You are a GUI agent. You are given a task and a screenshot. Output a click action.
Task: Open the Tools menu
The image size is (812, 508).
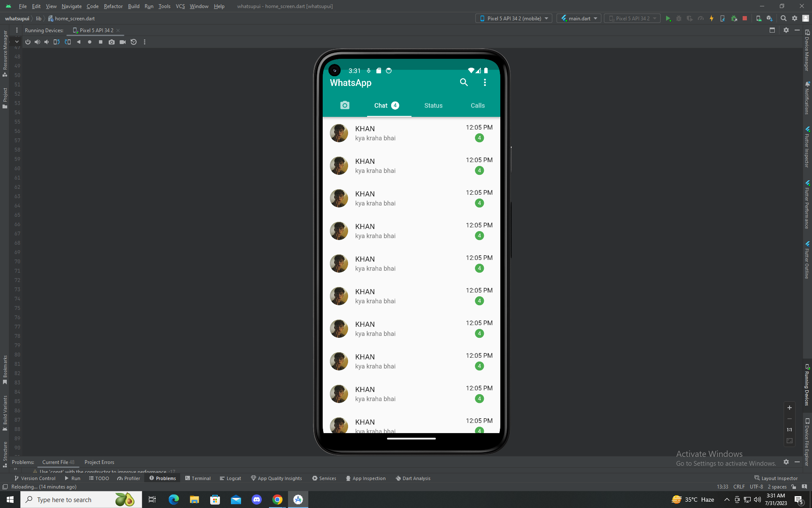(164, 6)
